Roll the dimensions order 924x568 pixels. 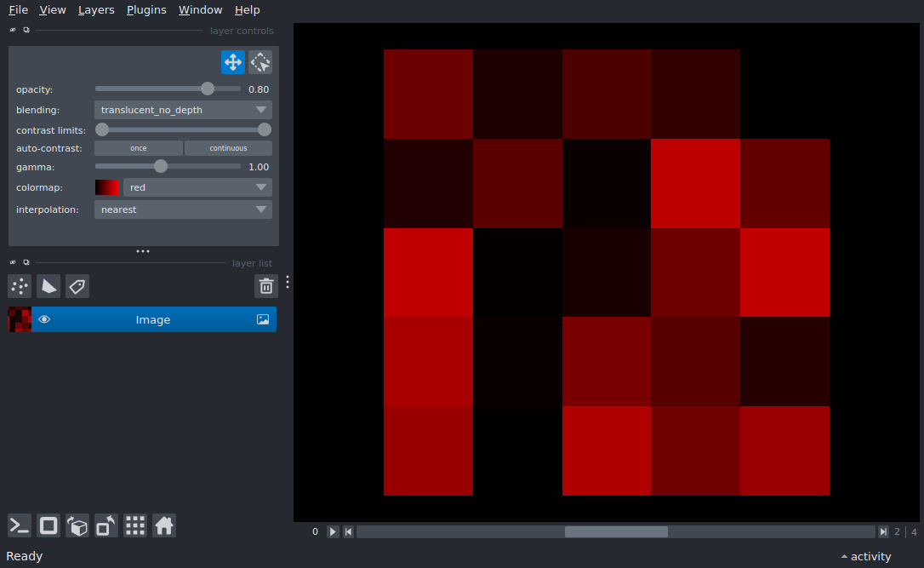[x=77, y=525]
